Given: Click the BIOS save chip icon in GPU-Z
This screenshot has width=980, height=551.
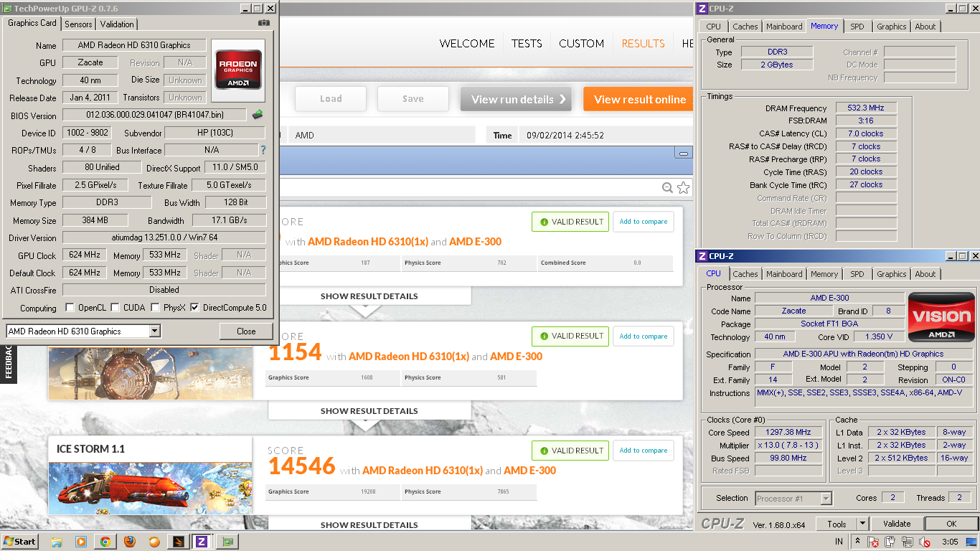Looking at the screenshot, I should 258,115.
